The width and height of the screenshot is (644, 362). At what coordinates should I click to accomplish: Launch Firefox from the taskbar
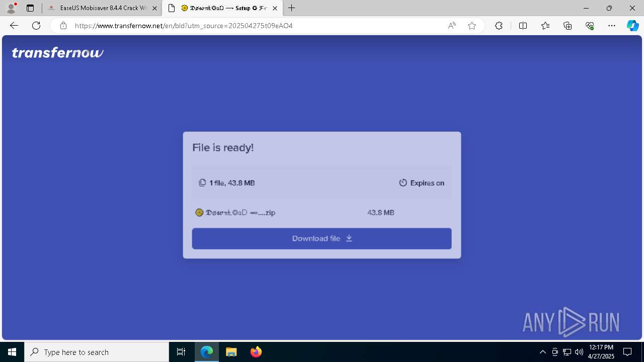click(x=256, y=352)
